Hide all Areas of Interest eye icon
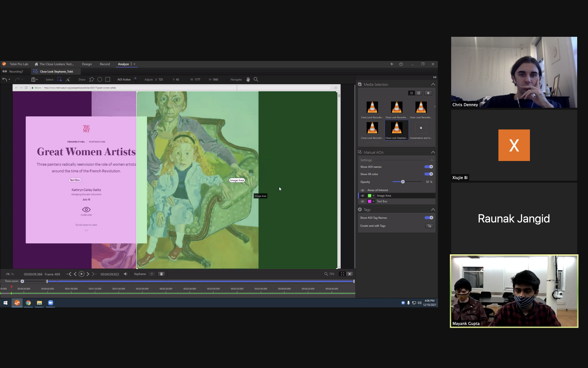Viewport: 588px width, 368px height. click(x=363, y=190)
